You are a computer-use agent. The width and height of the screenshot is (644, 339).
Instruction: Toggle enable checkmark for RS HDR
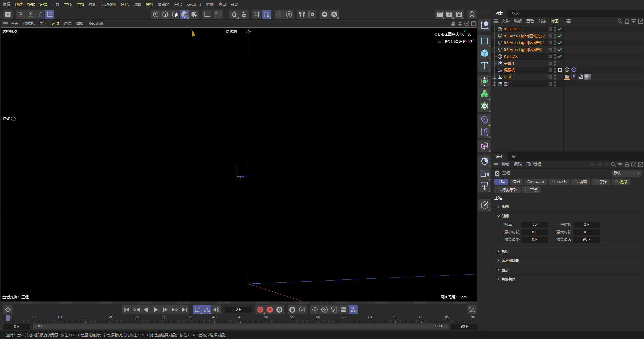pos(560,56)
